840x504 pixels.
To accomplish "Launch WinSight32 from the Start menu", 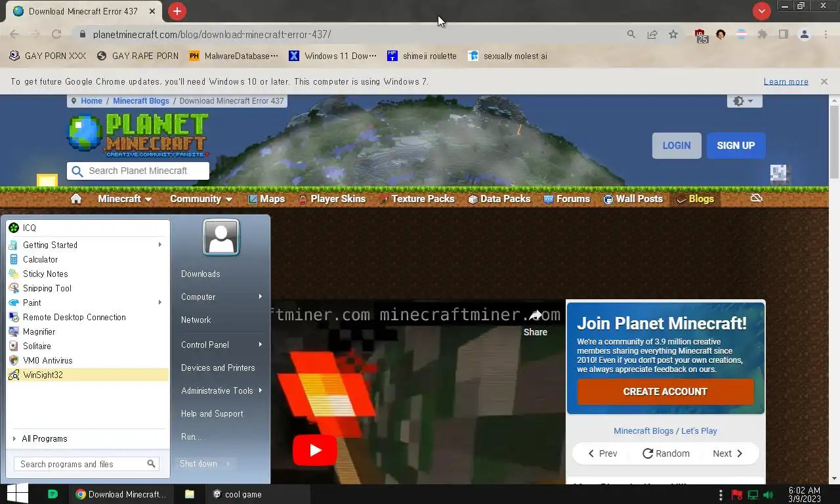I will pyautogui.click(x=88, y=375).
